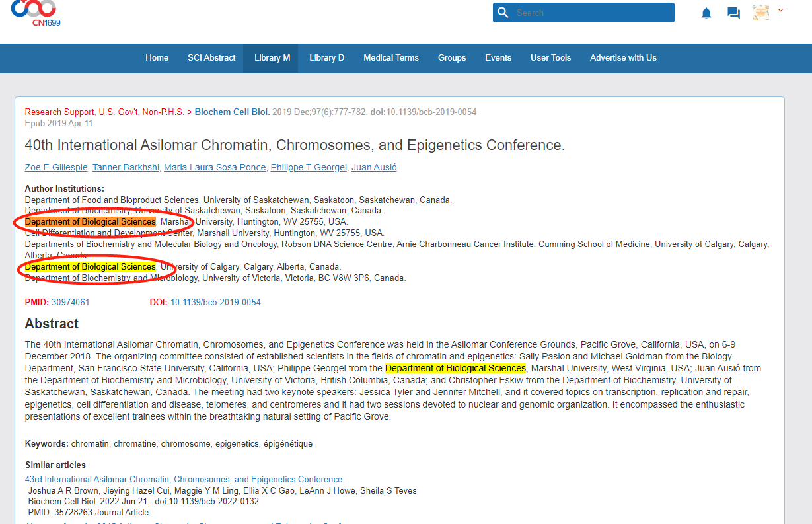Open author Zoe E Gillespie's link
Viewport: 812px width, 524px height.
coord(56,168)
